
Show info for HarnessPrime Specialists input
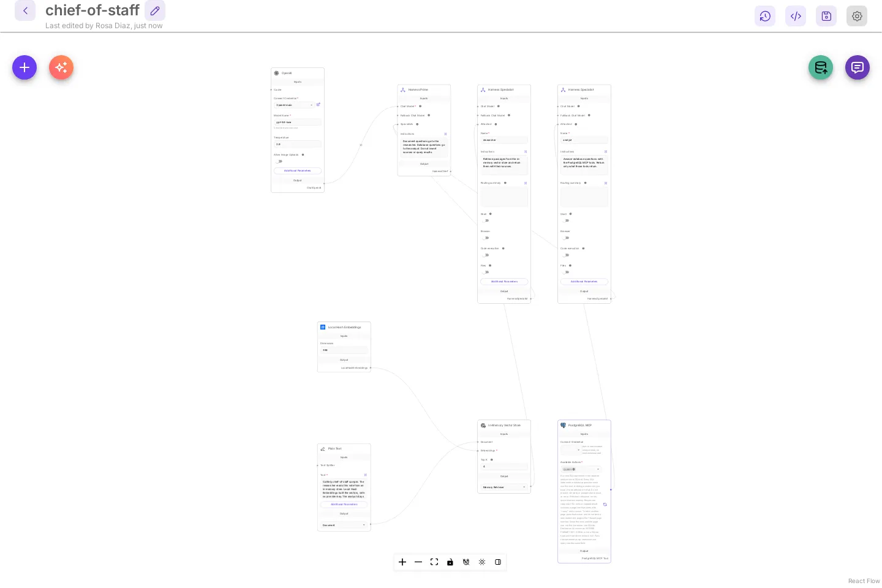point(417,124)
